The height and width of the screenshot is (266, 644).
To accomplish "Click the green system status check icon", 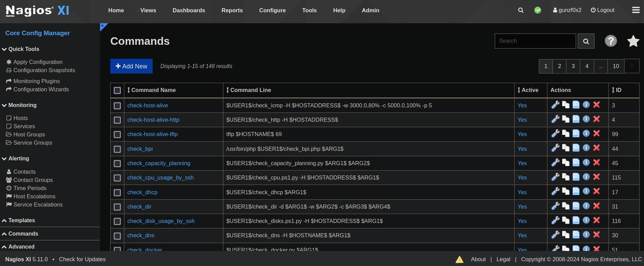I will (537, 10).
